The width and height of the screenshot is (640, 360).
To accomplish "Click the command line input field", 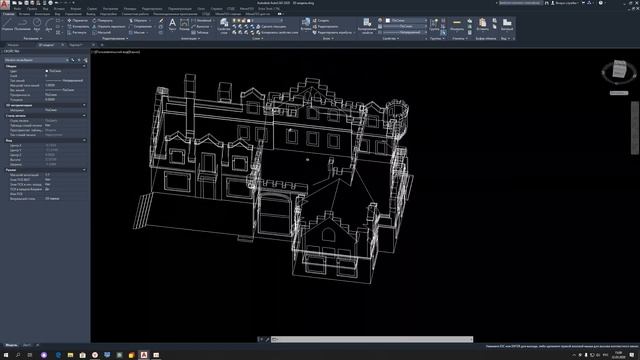I will click(x=372, y=339).
